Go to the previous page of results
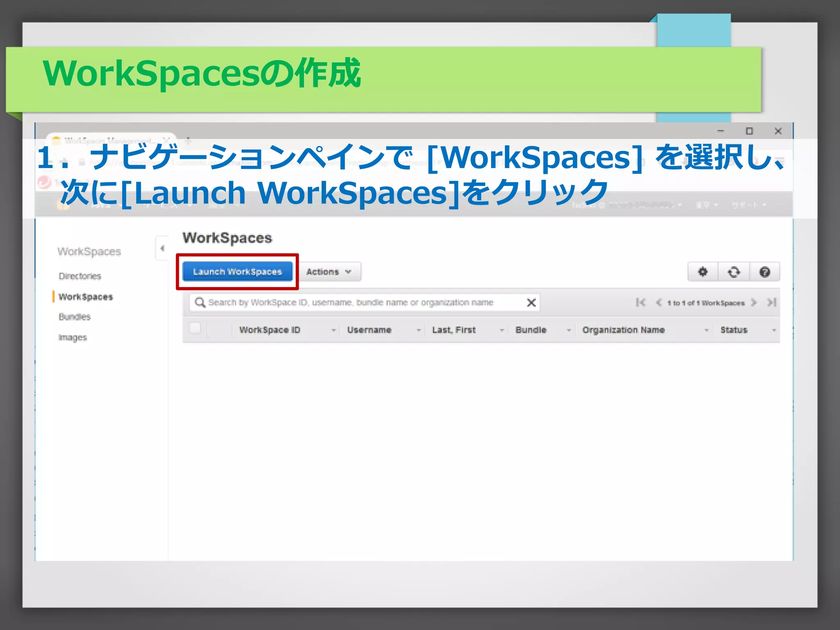840x630 pixels. [659, 303]
